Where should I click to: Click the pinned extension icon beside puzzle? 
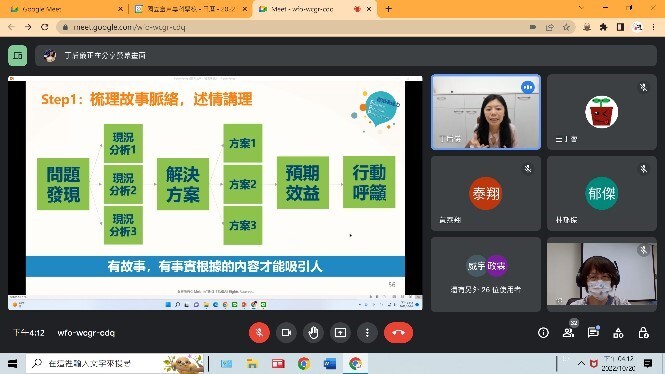(587, 27)
